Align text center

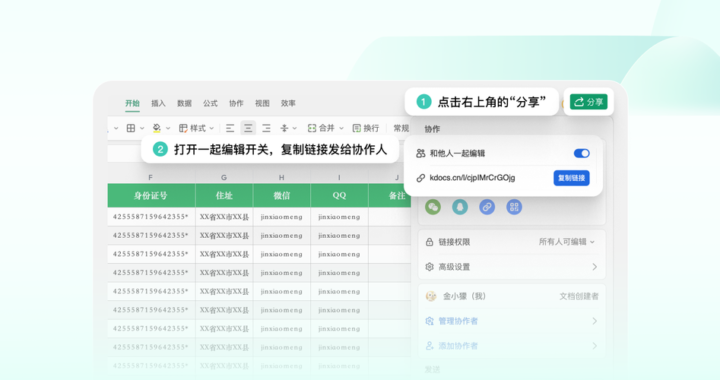click(x=248, y=128)
